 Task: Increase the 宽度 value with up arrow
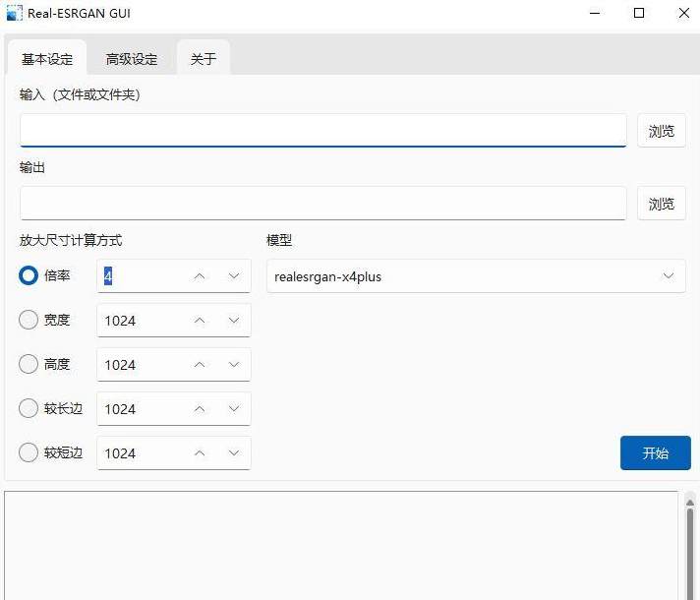click(200, 321)
